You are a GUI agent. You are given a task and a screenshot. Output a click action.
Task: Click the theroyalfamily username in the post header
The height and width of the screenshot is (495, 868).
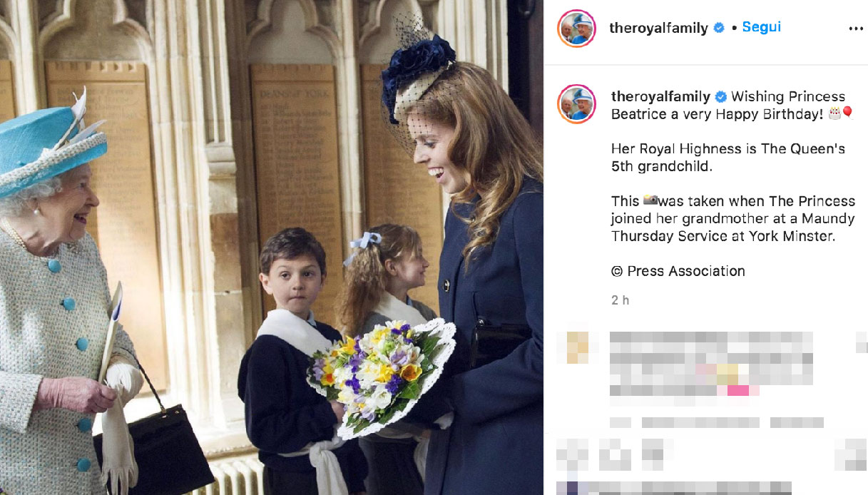(x=658, y=28)
